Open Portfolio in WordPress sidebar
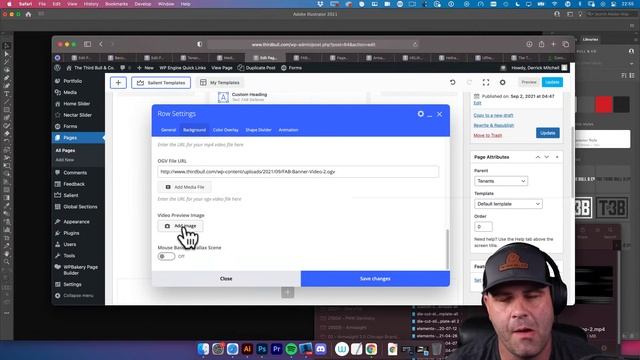The image size is (640, 360). (72, 81)
